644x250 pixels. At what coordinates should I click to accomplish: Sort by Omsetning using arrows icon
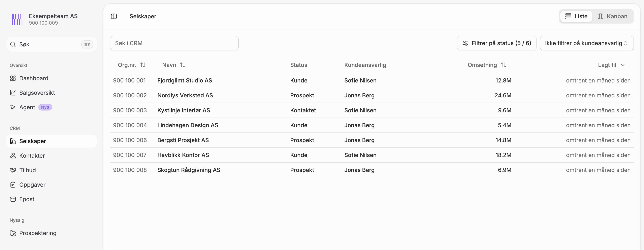tap(504, 65)
